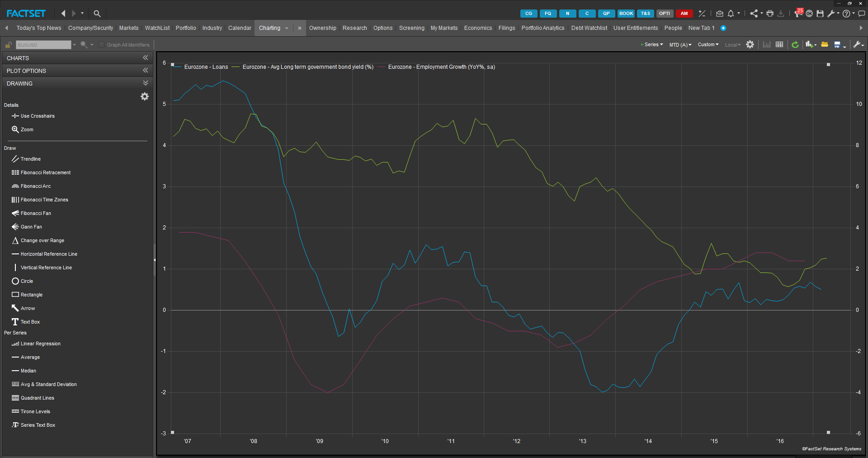Click the print icon in top toolbar
The width and height of the screenshot is (868, 458).
770,14
